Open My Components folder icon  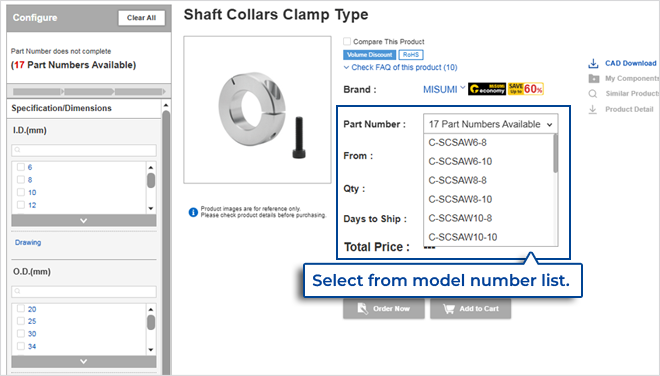pyautogui.click(x=593, y=78)
